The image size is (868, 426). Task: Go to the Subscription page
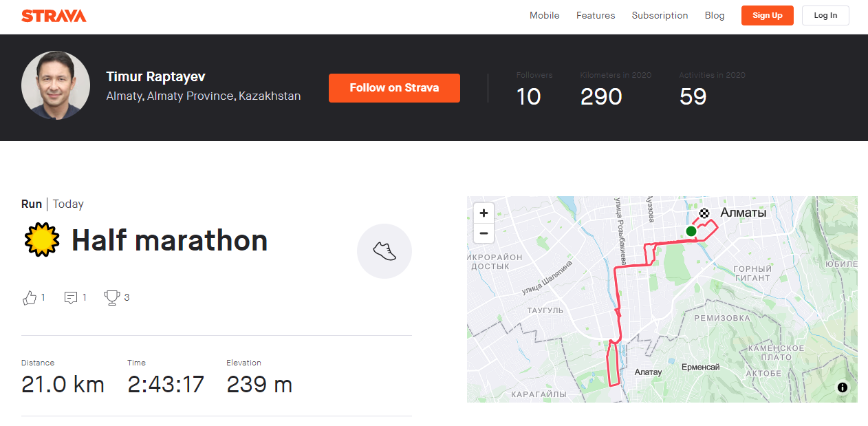pyautogui.click(x=660, y=16)
